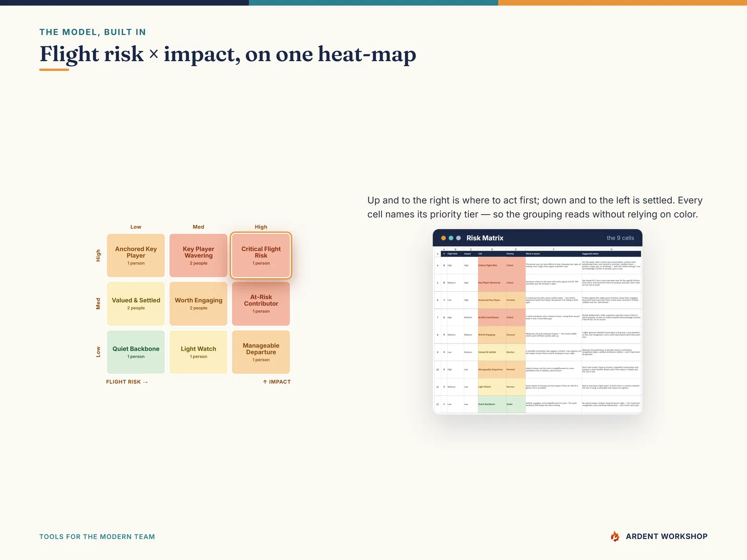Click the 'Critical Flight Risk' cell in spreadsheet

tap(492, 265)
